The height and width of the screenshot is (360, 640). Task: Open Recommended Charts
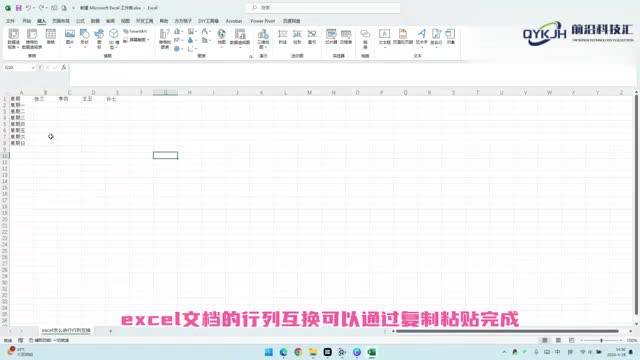tap(164, 39)
